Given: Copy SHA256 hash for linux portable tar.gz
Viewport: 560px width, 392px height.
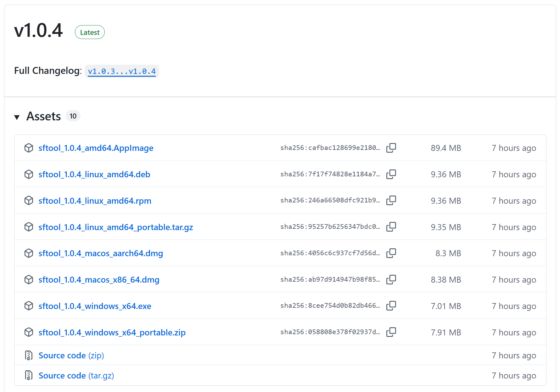Looking at the screenshot, I should pyautogui.click(x=391, y=227).
